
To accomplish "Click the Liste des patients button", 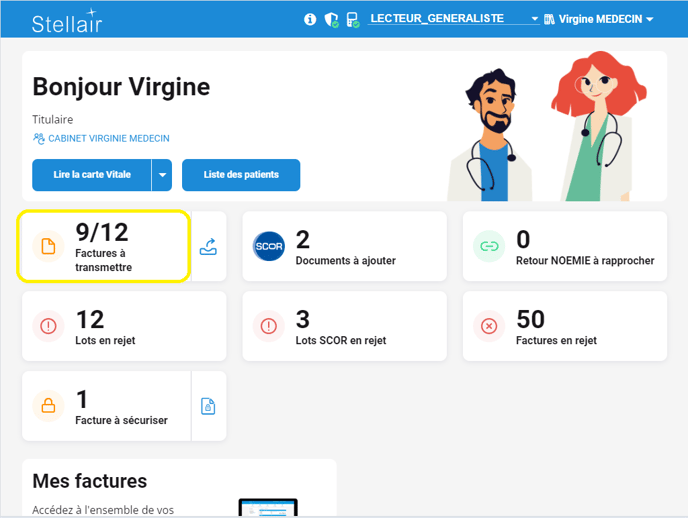I will 241,175.
